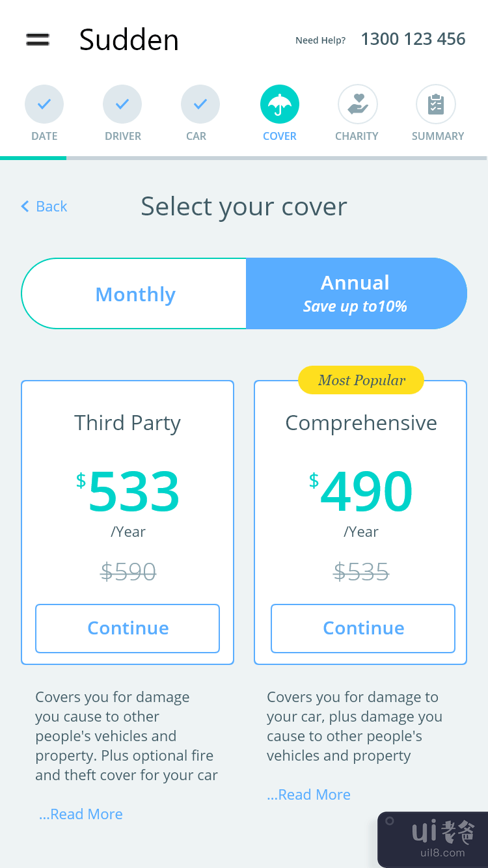
Task: Call the 1300 123 456 help number
Action: pos(413,39)
